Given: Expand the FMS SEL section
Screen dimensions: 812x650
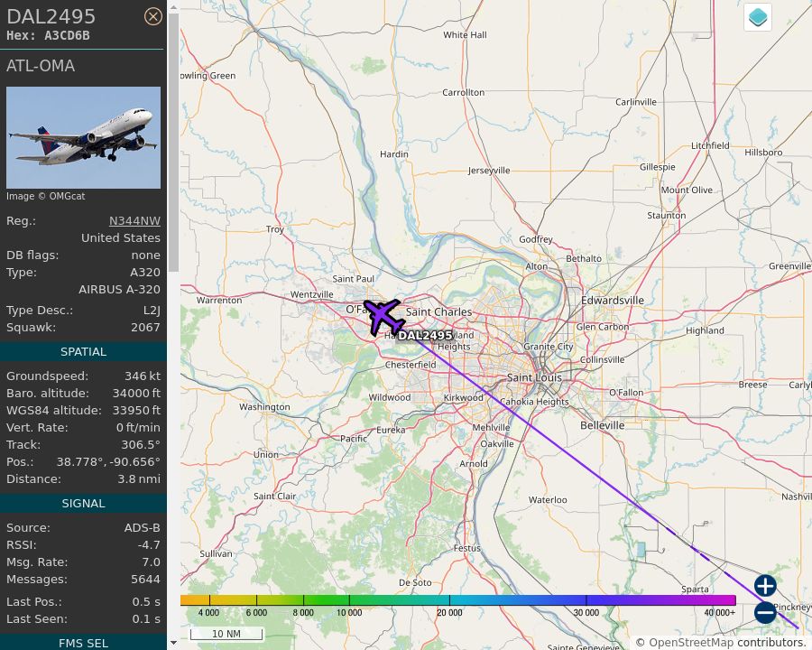Looking at the screenshot, I should (x=83, y=643).
